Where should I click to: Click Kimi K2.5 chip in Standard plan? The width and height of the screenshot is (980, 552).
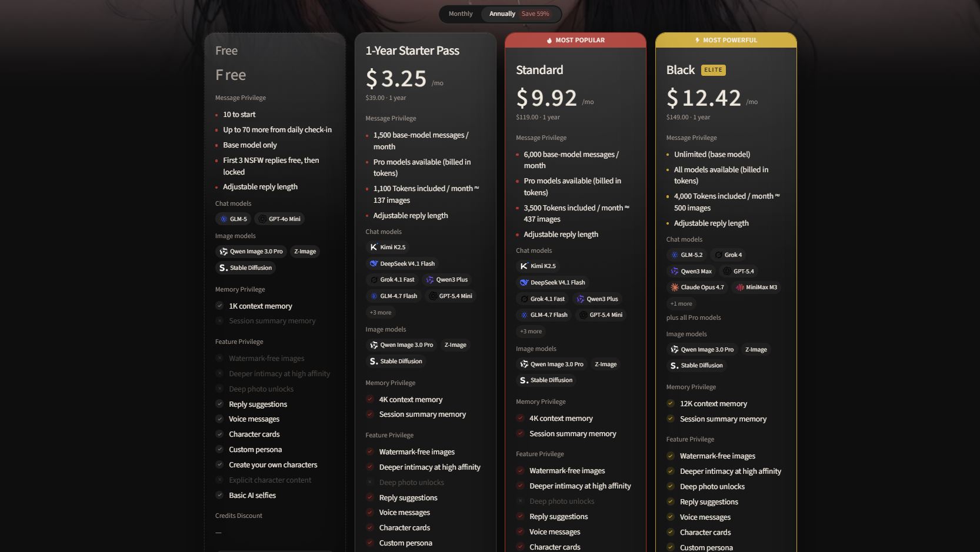tap(538, 266)
